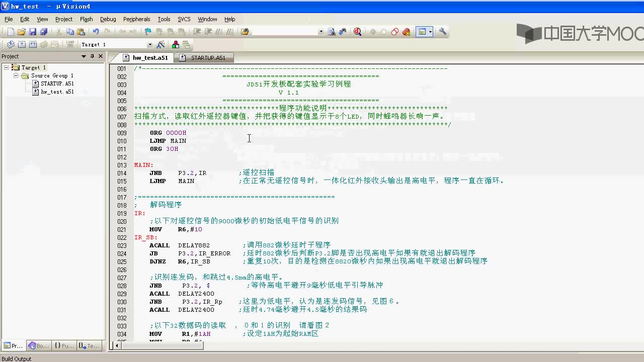Open the File menu
Image resolution: width=644 pixels, height=362 pixels.
(x=9, y=19)
